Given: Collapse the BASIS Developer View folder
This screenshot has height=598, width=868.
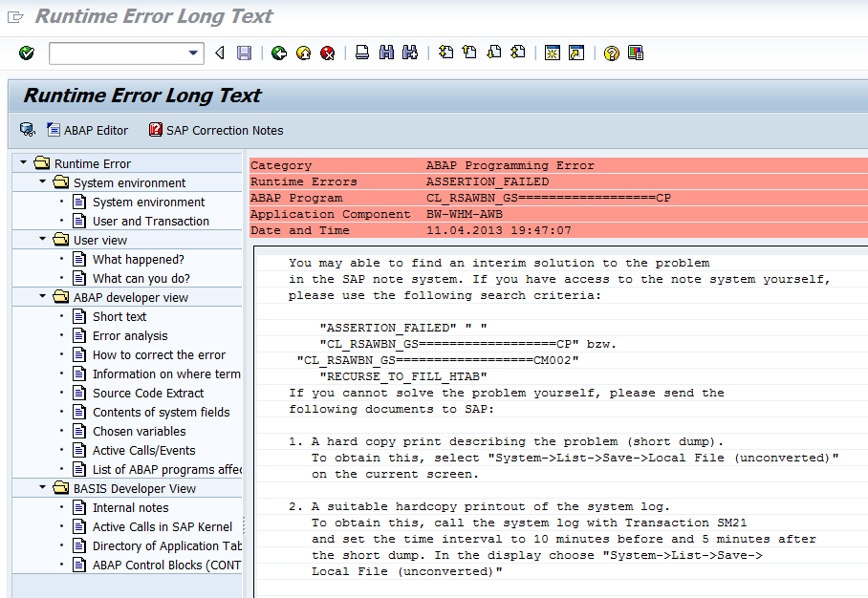Looking at the screenshot, I should click(43, 487).
